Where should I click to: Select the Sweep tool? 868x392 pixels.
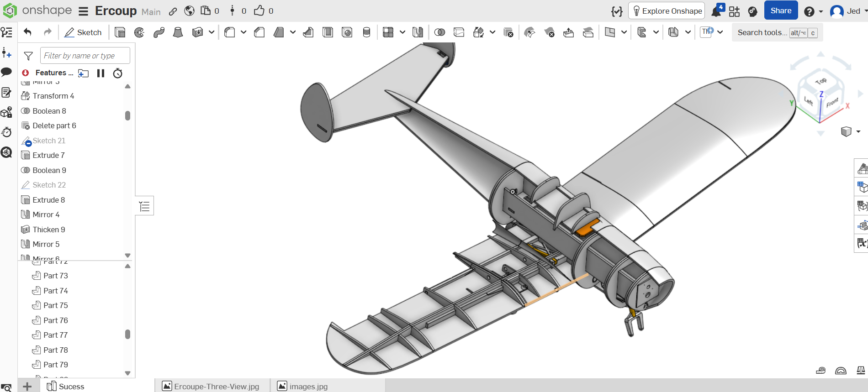tap(159, 32)
